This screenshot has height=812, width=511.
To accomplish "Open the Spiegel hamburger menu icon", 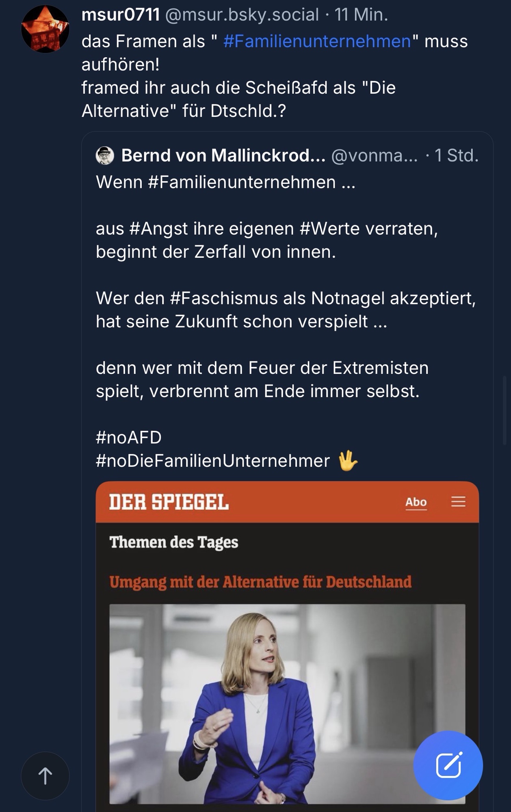I will (458, 502).
